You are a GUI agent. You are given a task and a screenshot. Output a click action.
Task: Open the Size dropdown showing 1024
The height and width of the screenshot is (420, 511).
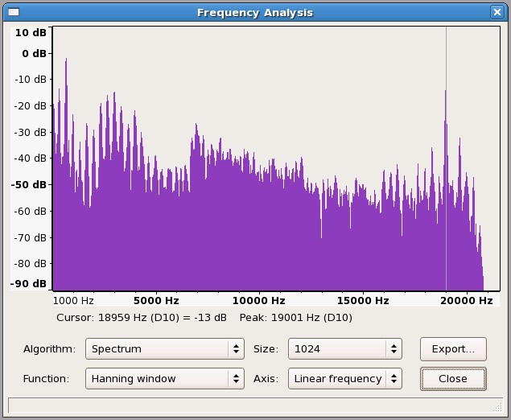coord(344,348)
